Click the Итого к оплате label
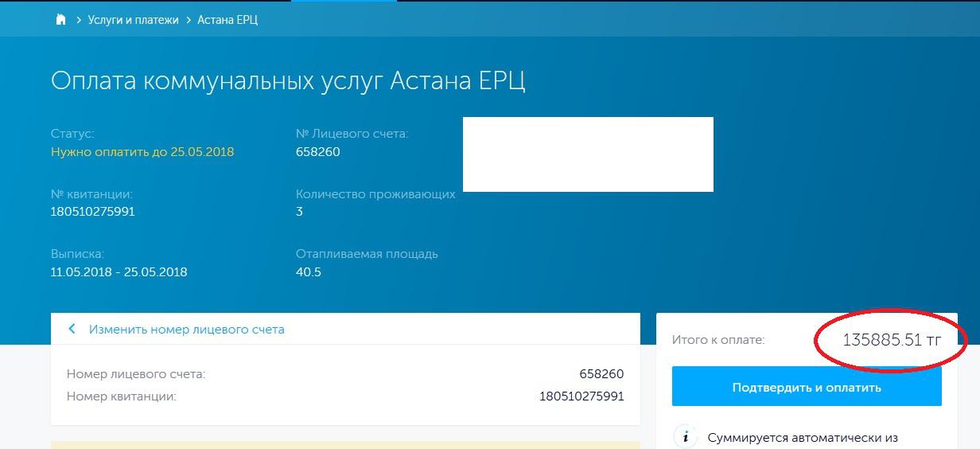 coord(717,340)
